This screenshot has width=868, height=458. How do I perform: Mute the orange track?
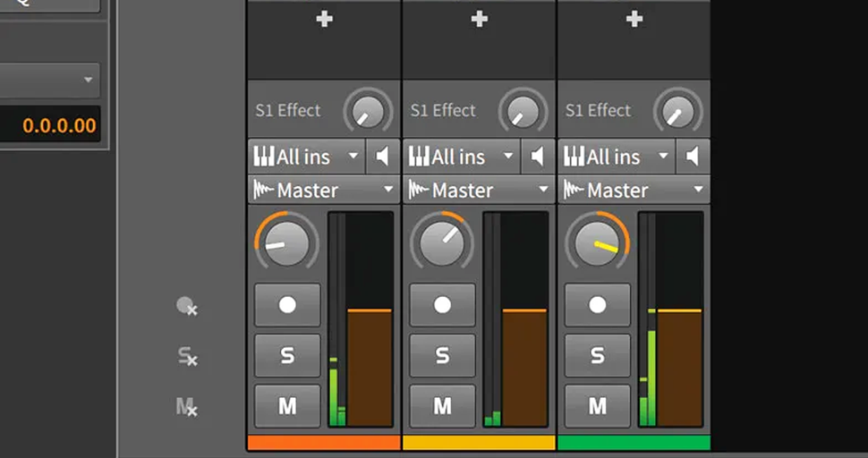[x=287, y=406]
